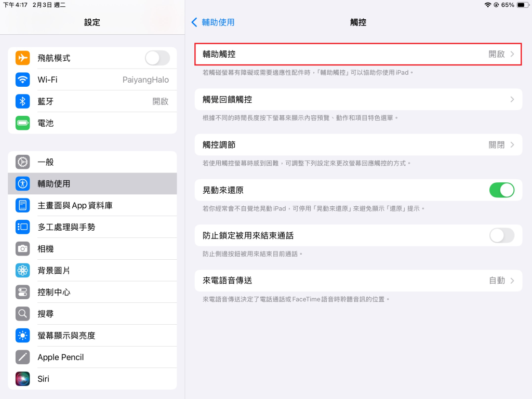Open 輔助觸控 settings row chevron

tap(512, 54)
